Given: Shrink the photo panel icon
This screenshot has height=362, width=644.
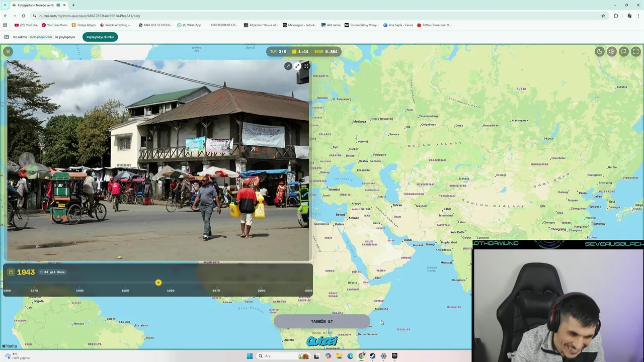Looking at the screenshot, I should click(288, 66).
